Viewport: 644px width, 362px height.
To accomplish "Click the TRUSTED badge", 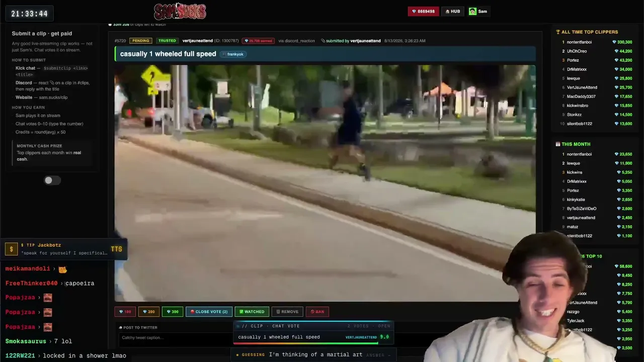I will click(x=167, y=41).
